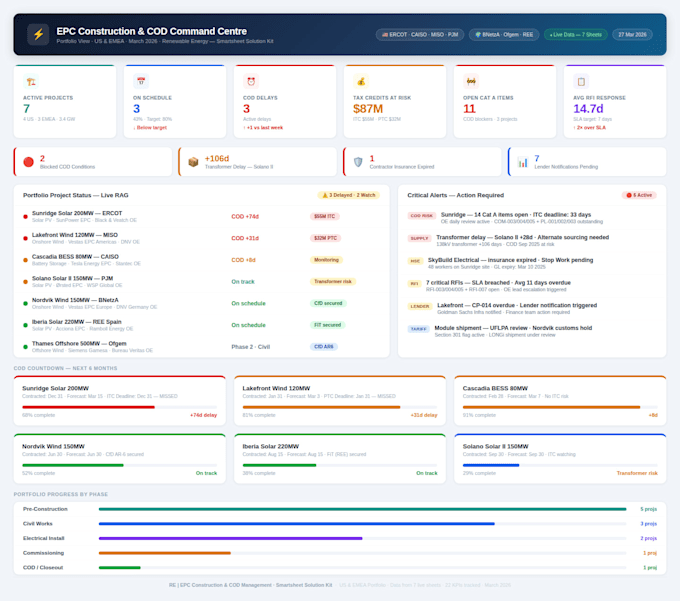Click the Tax Credits money bag icon
This screenshot has width=680, height=601.
(x=361, y=82)
